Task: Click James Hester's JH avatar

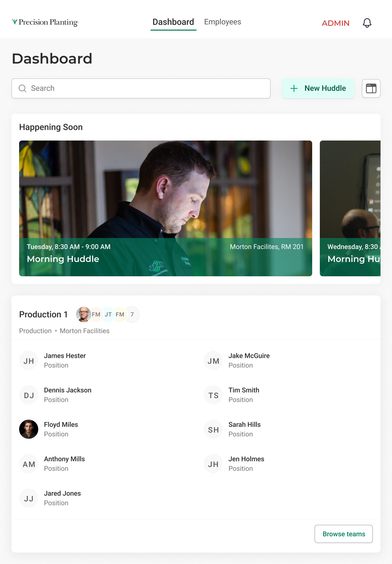Action: pyautogui.click(x=29, y=360)
